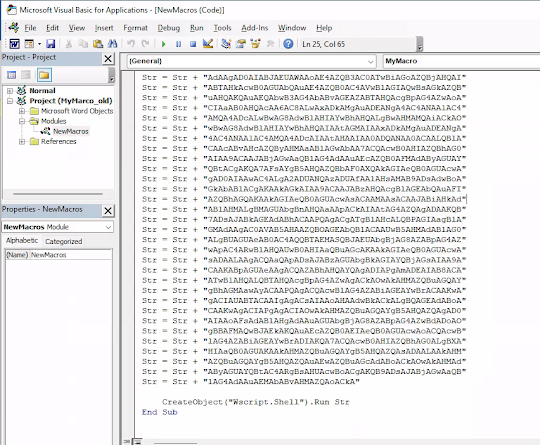Click View Object icon in Project pane
Screen dimensions: 540x445
pos(26,75)
